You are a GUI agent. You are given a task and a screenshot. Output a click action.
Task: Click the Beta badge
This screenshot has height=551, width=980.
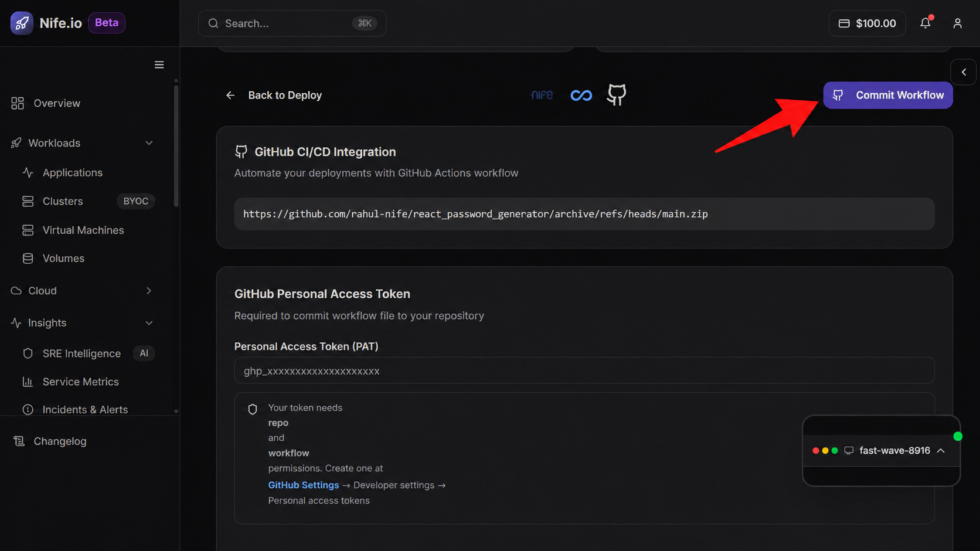(x=107, y=23)
